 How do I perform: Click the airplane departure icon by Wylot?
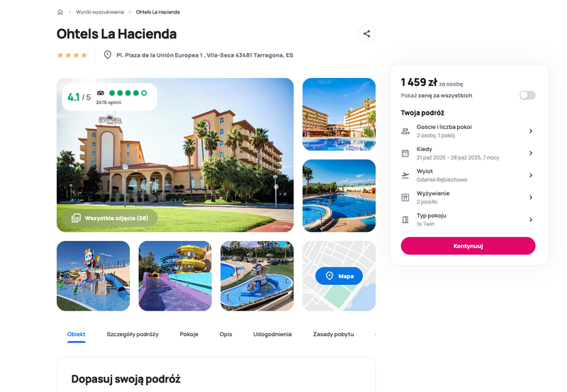click(405, 175)
